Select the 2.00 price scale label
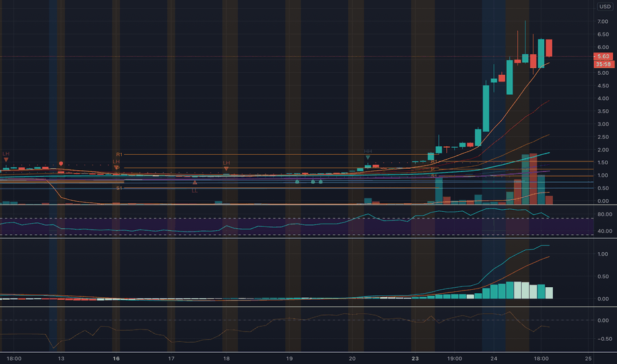Image resolution: width=617 pixels, height=364 pixels. pyautogui.click(x=603, y=150)
